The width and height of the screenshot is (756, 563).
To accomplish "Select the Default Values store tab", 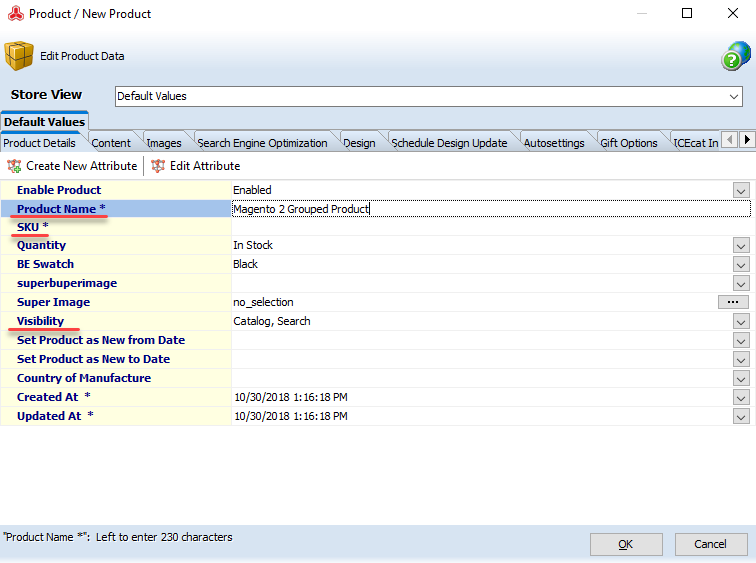I will [x=44, y=122].
